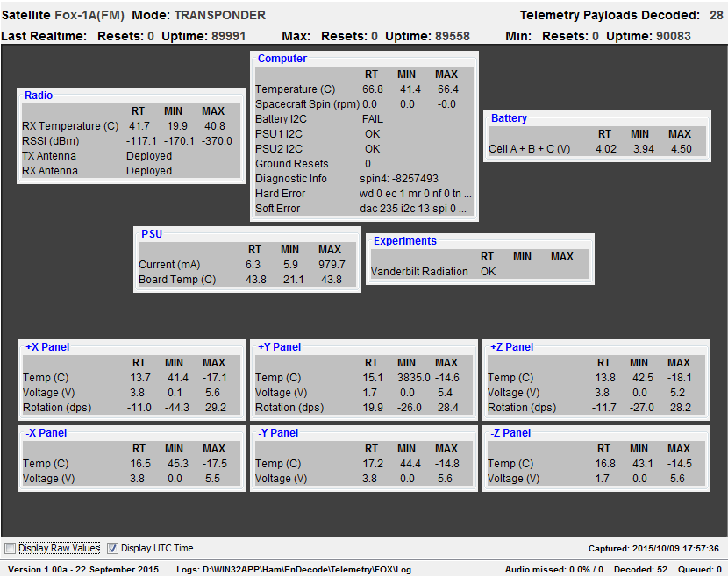Click the 'Mode: TRANSPONDER' header text
The height and width of the screenshot is (576, 728).
click(199, 15)
